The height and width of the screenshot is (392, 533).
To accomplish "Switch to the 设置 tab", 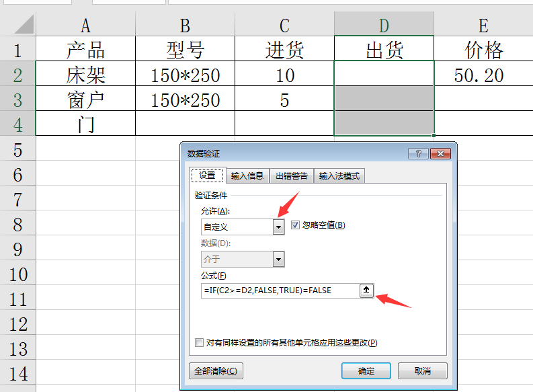I will coord(207,175).
